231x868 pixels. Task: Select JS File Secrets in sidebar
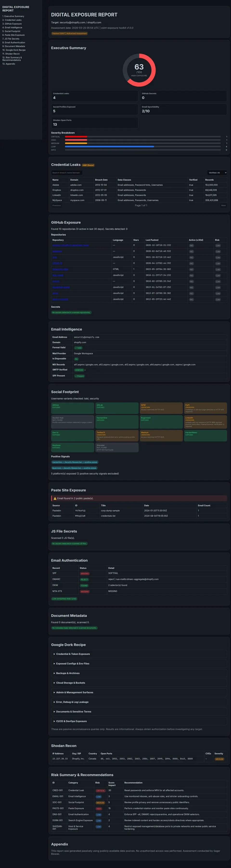pyautogui.click(x=11, y=39)
